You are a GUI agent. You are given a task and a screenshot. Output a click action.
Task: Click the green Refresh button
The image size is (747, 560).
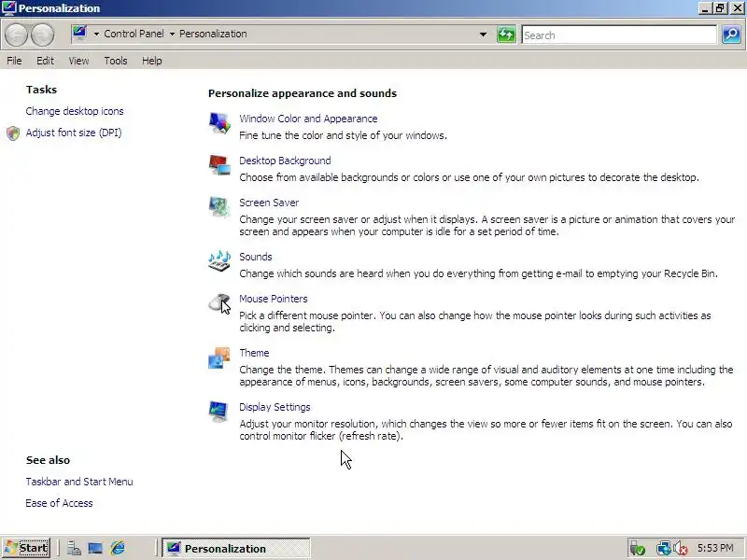[506, 35]
